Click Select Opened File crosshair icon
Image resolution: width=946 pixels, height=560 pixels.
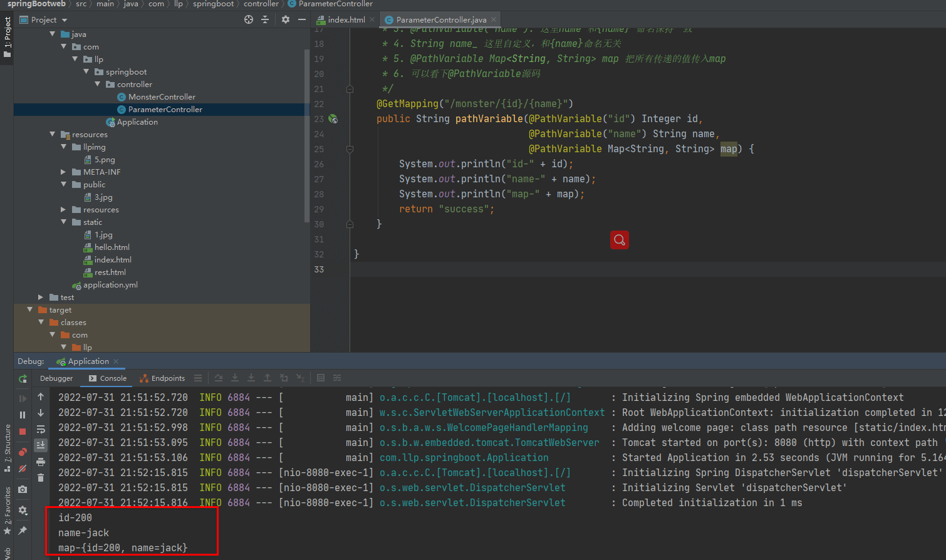249,19
